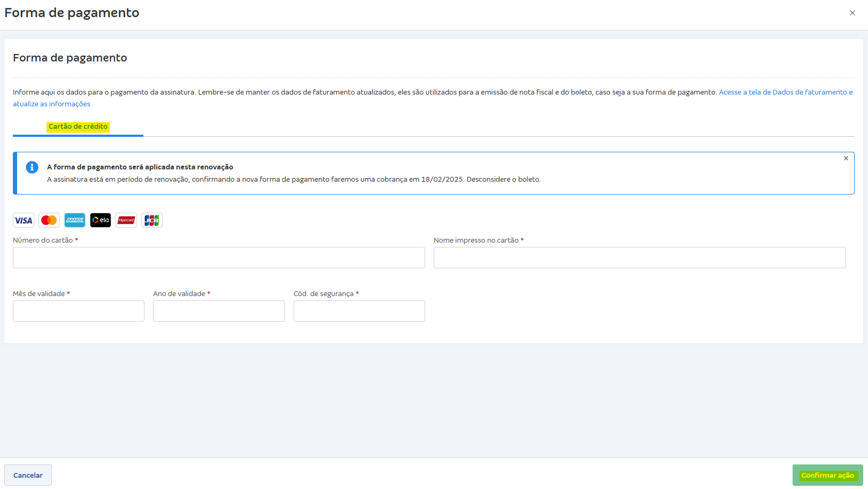Click the Visa card brand icon
The image size is (868, 489).
(x=24, y=220)
